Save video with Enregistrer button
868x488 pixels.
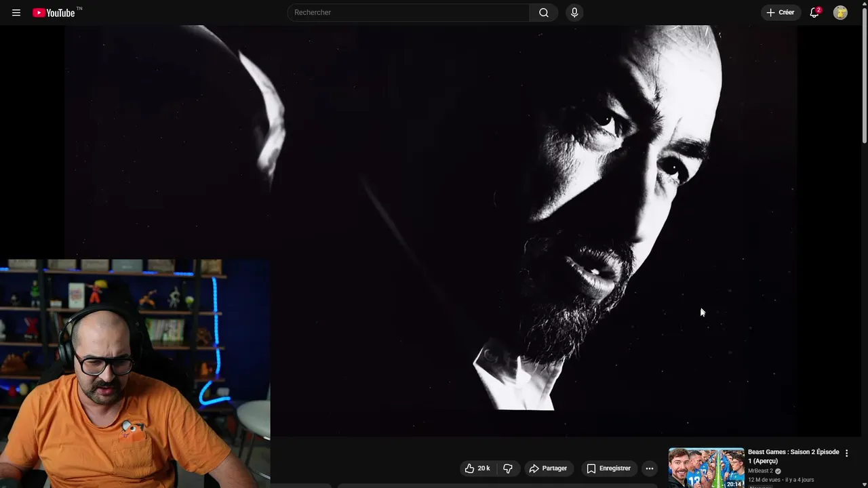click(x=608, y=468)
